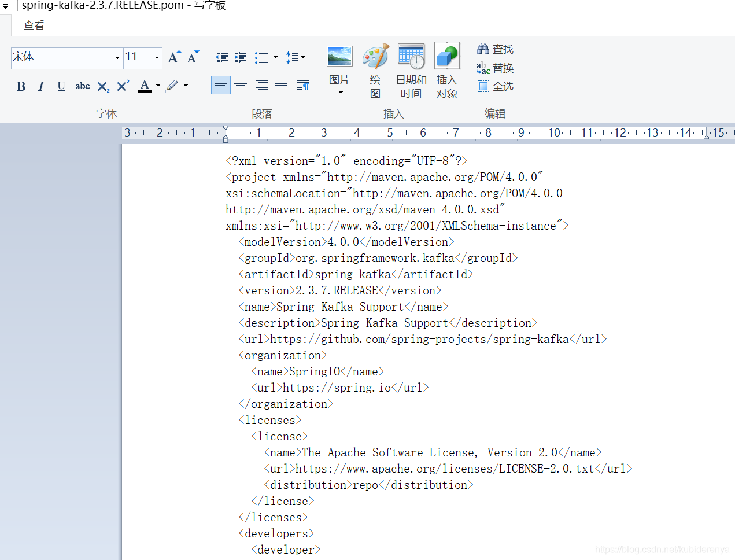The image size is (735, 560).
Task: Click the <?xml version line
Action: [x=346, y=161]
